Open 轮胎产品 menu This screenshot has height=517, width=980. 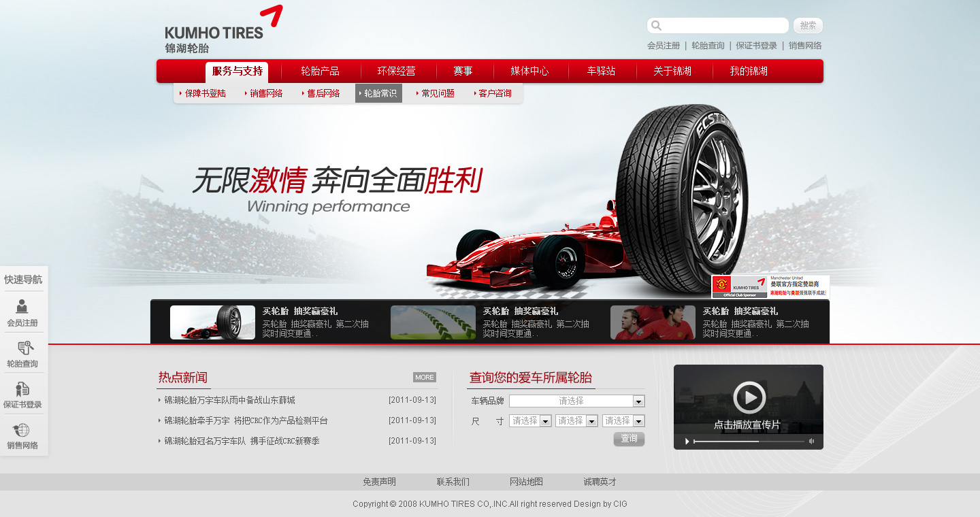click(x=320, y=71)
